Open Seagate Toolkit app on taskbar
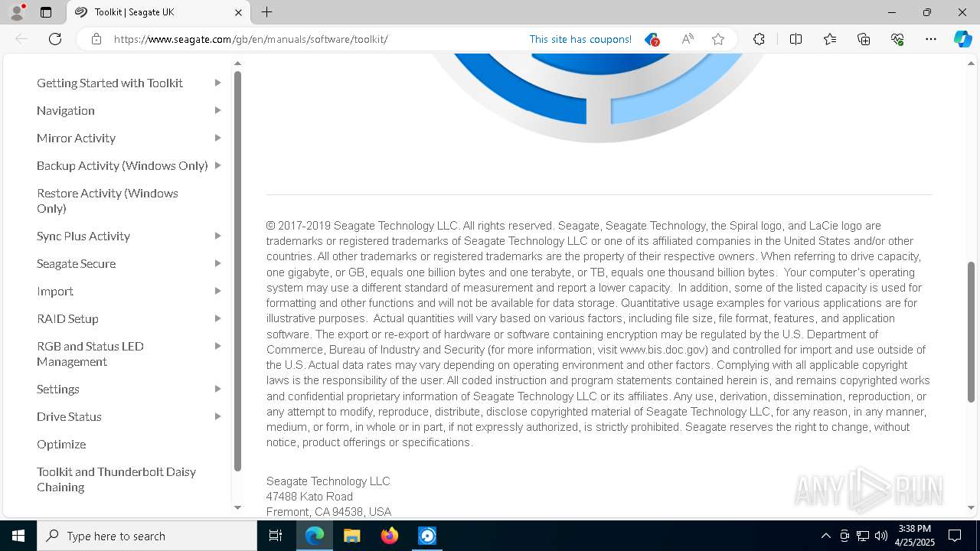This screenshot has height=551, width=980. pos(427,536)
